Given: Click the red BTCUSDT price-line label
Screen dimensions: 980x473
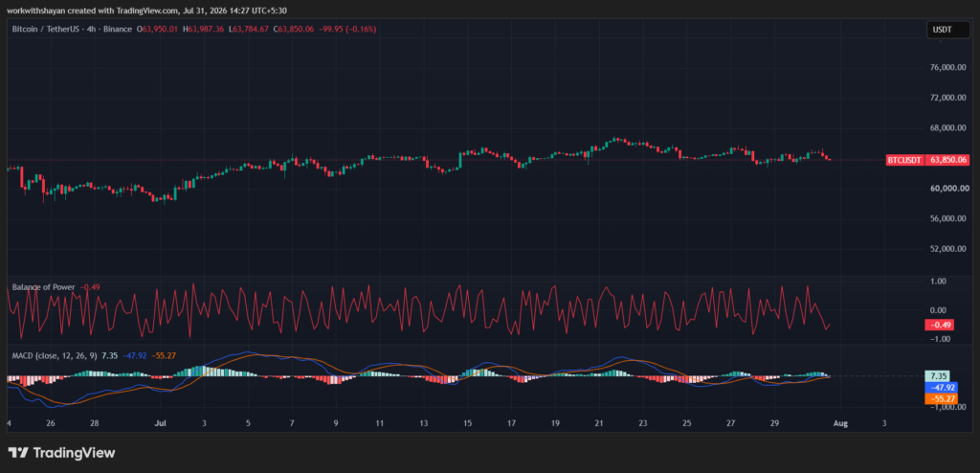Looking at the screenshot, I should pyautogui.click(x=905, y=160).
